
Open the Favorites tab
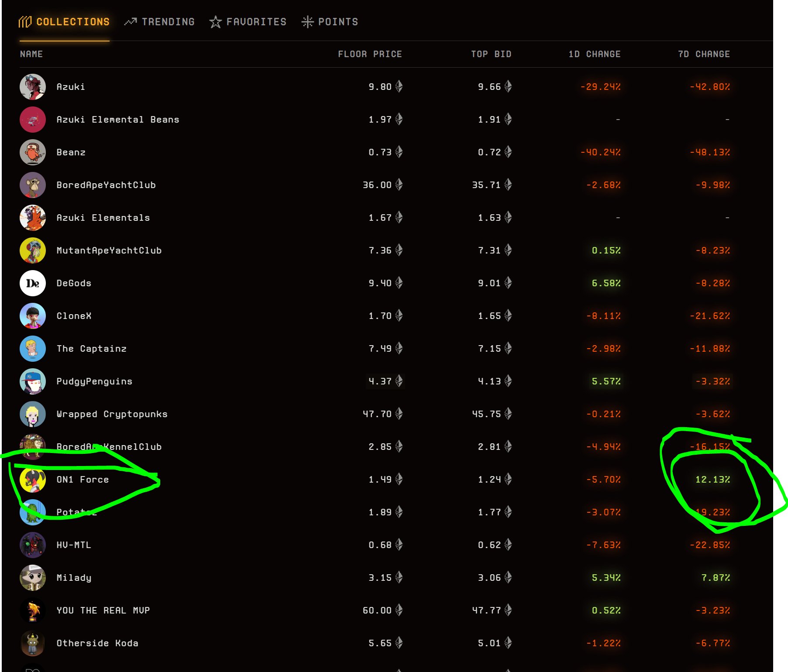pyautogui.click(x=248, y=22)
